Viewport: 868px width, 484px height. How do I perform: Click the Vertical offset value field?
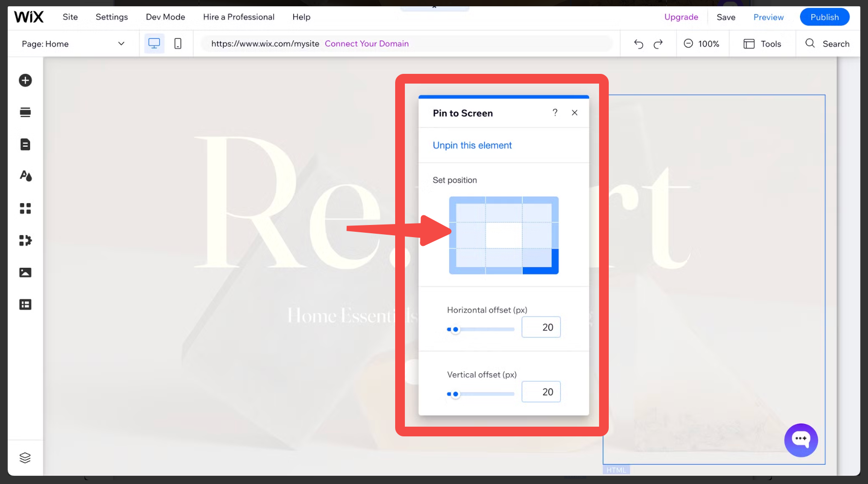click(x=541, y=392)
